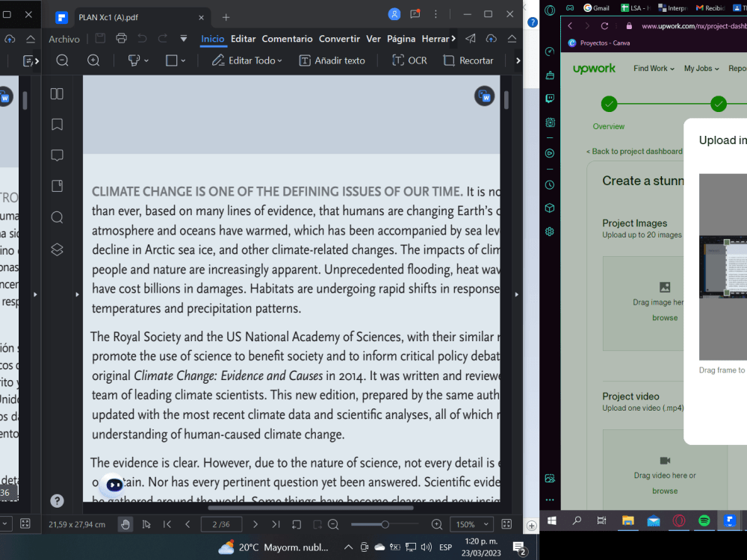The image size is (747, 560).
Task: Click the help question mark in sidebar
Action: tap(57, 500)
